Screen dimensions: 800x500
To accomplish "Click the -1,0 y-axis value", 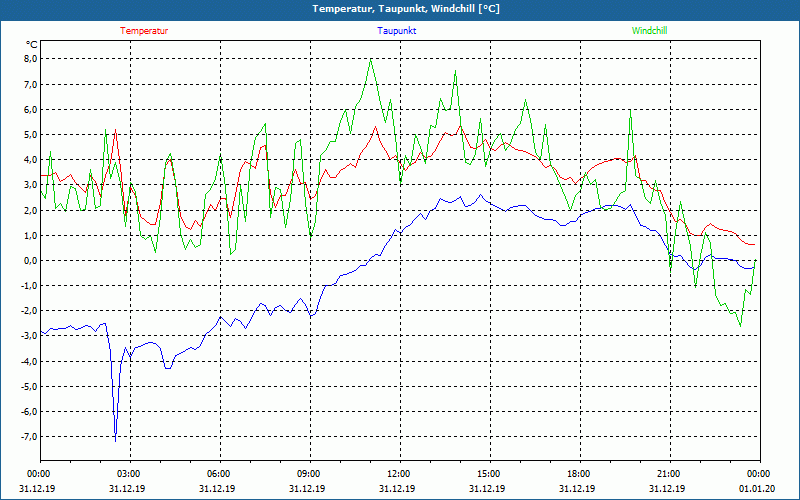I will [30, 286].
